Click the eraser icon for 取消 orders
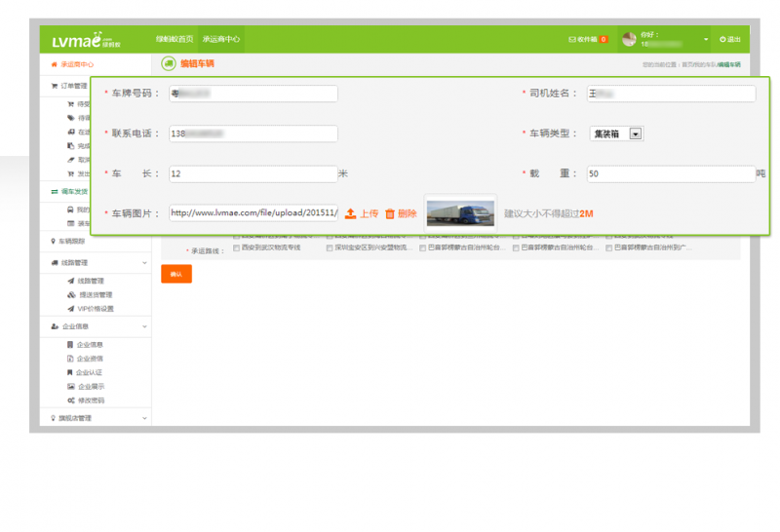Image resolution: width=780 pixels, height=532 pixels. pyautogui.click(x=70, y=160)
